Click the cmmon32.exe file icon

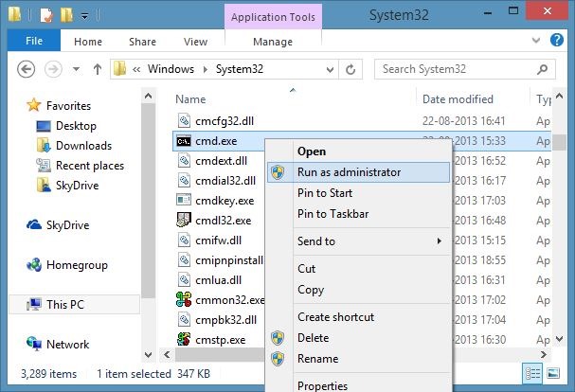click(x=184, y=299)
